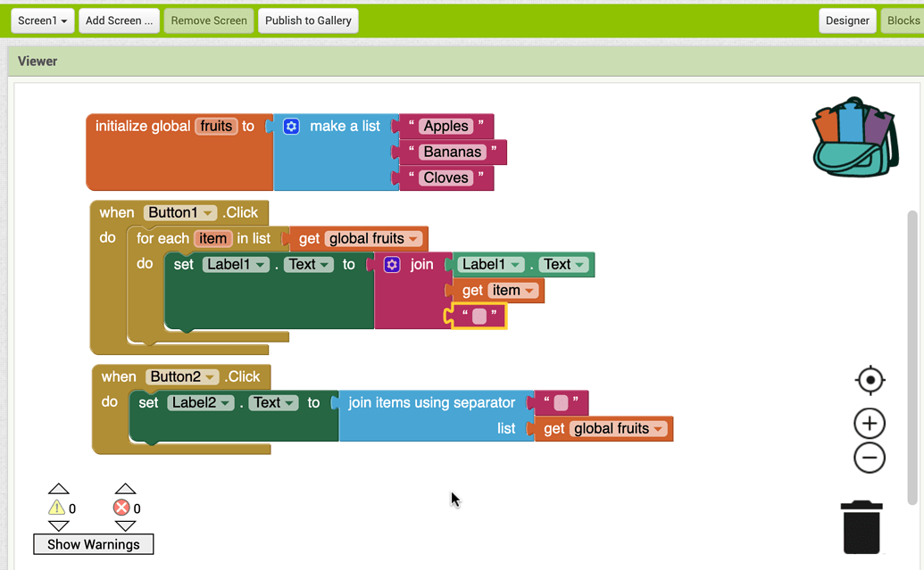
Task: Click the yellow warning triangle indicator
Action: [x=59, y=507]
